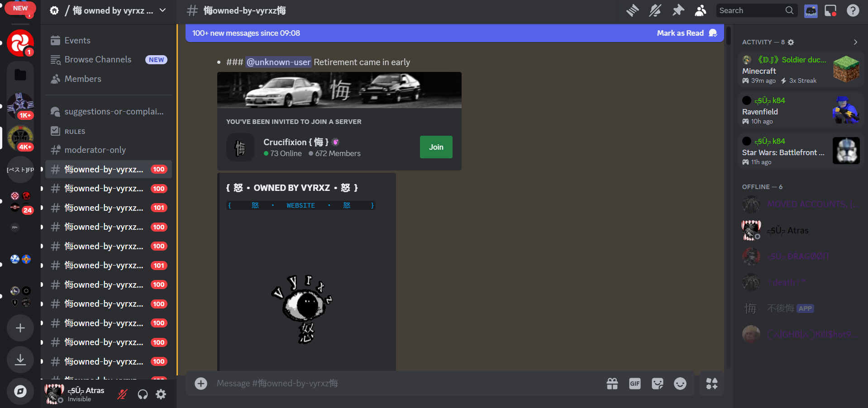The height and width of the screenshot is (408, 868).
Task: Open the Help question mark icon
Action: (x=853, y=10)
